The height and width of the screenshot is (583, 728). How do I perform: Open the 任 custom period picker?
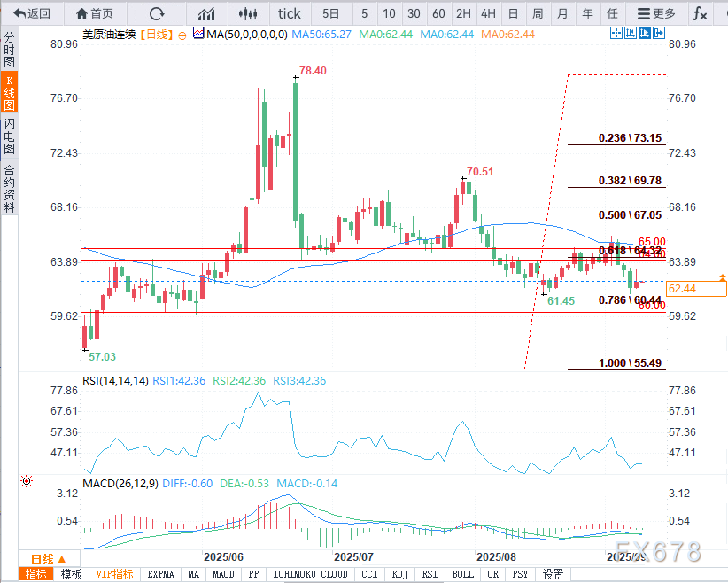coord(613,13)
